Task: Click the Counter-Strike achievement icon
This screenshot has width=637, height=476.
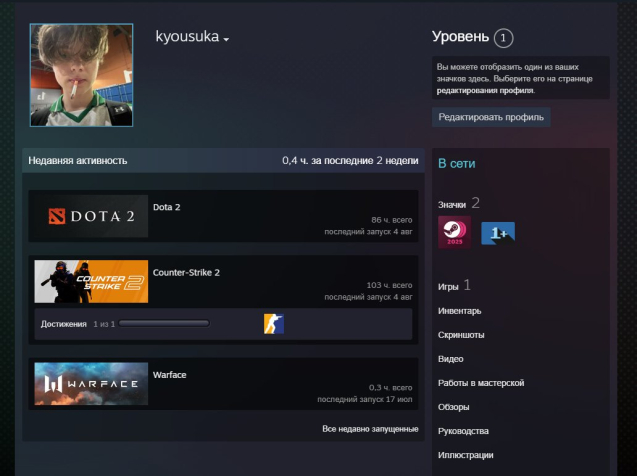Action: point(274,324)
